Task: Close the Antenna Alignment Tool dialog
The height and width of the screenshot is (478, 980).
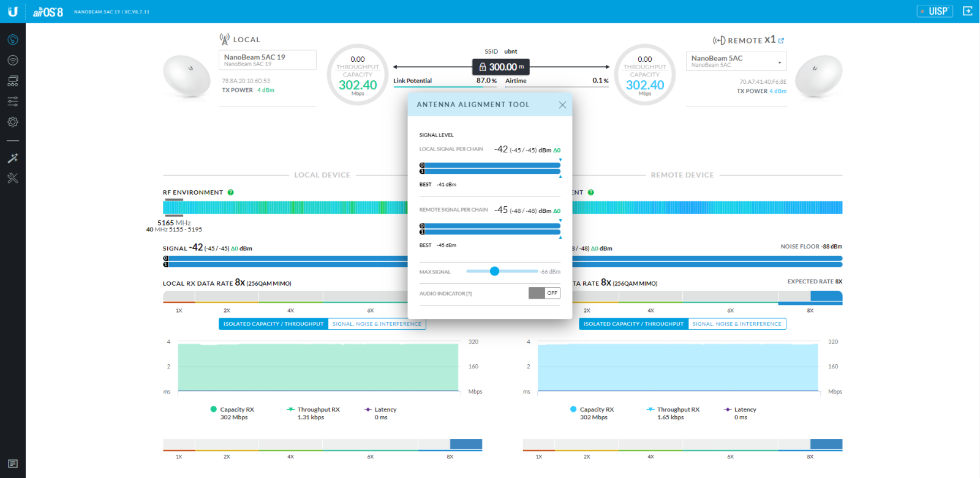Action: coord(562,105)
